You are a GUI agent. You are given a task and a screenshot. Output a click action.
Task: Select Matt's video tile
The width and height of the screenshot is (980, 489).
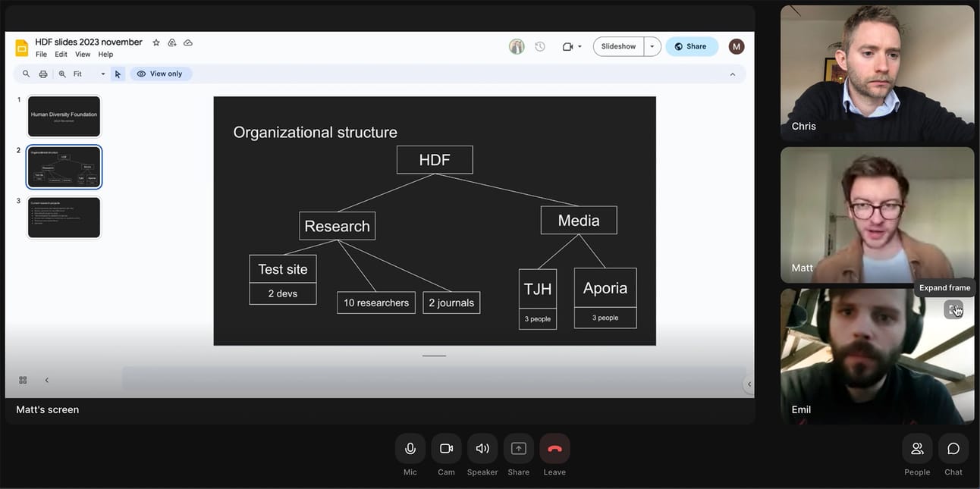click(x=877, y=215)
